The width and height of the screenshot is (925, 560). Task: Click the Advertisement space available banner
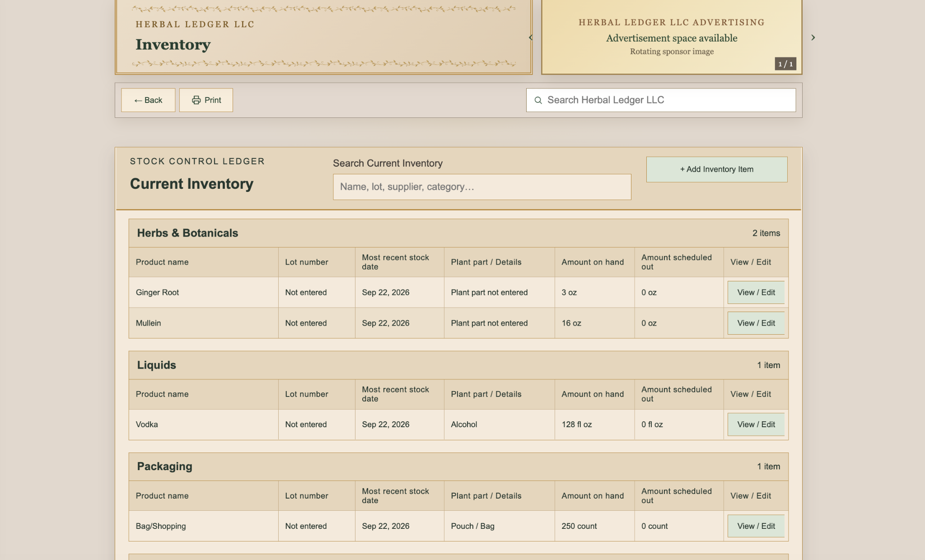coord(672,38)
